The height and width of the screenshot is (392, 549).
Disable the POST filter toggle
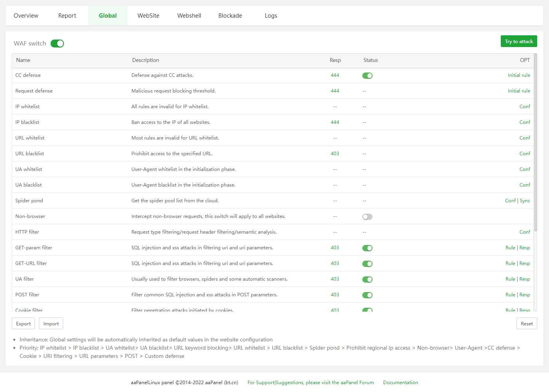pos(367,295)
